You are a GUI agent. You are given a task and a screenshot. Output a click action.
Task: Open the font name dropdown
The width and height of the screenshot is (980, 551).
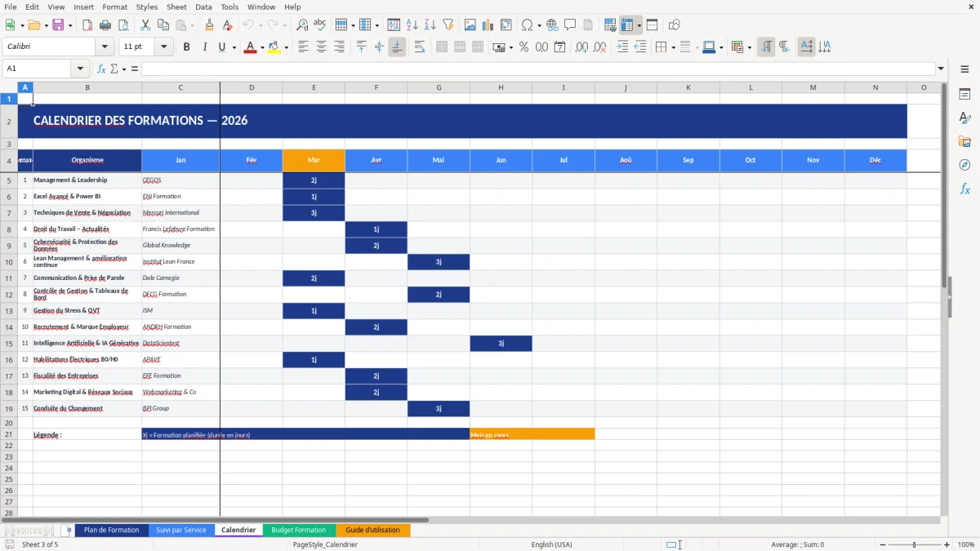point(105,47)
